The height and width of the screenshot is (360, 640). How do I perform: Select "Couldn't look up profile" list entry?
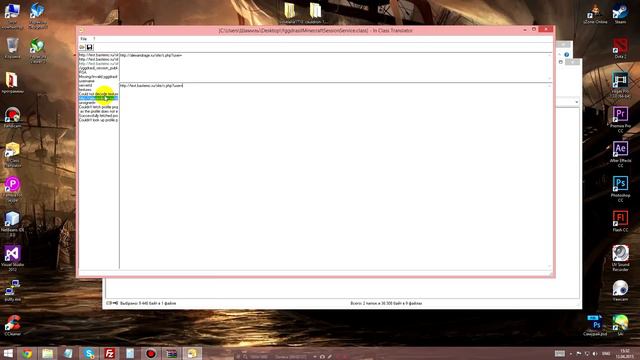pyautogui.click(x=98, y=120)
